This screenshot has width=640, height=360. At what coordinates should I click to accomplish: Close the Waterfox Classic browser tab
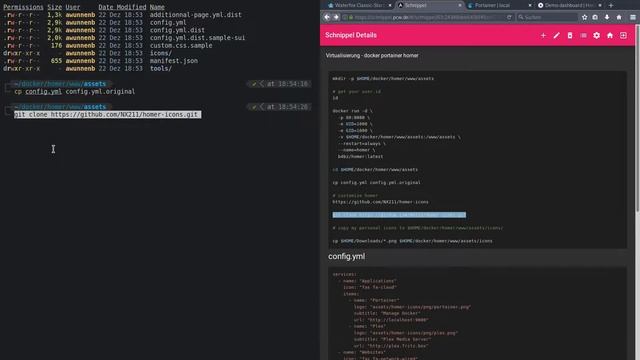click(390, 5)
